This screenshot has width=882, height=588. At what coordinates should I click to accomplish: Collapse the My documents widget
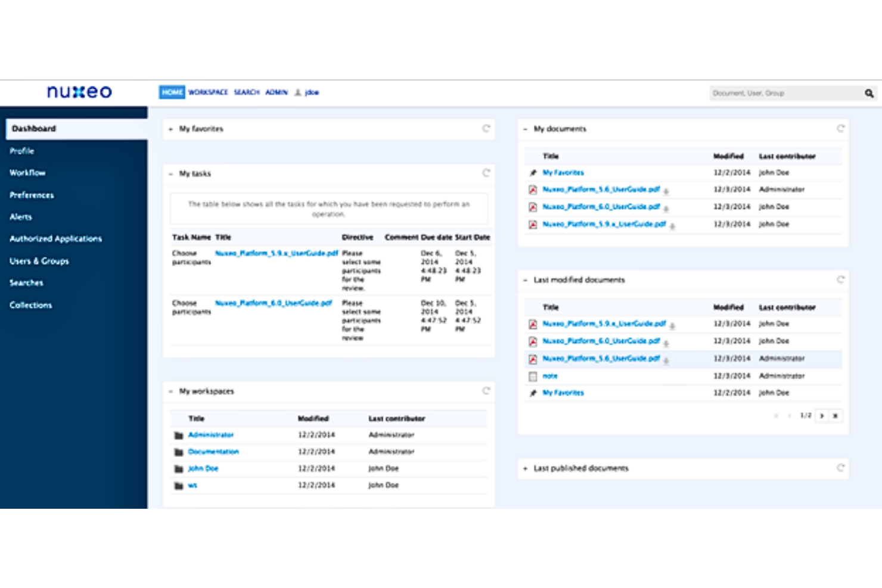pyautogui.click(x=525, y=129)
